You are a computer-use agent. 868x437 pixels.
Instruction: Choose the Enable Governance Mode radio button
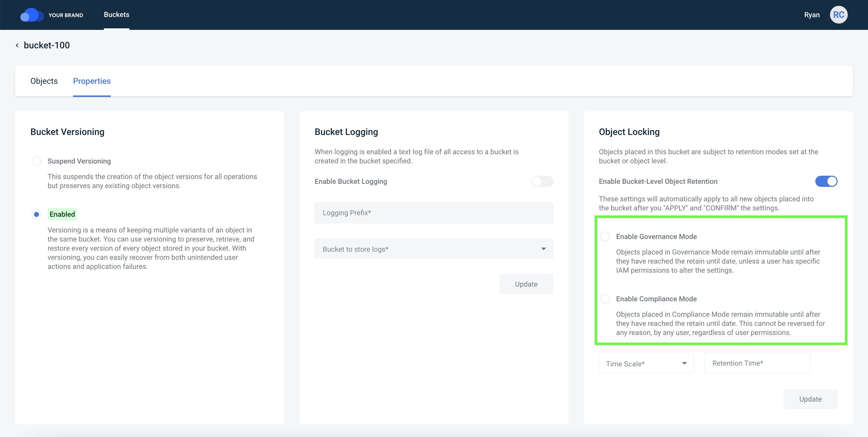[605, 236]
